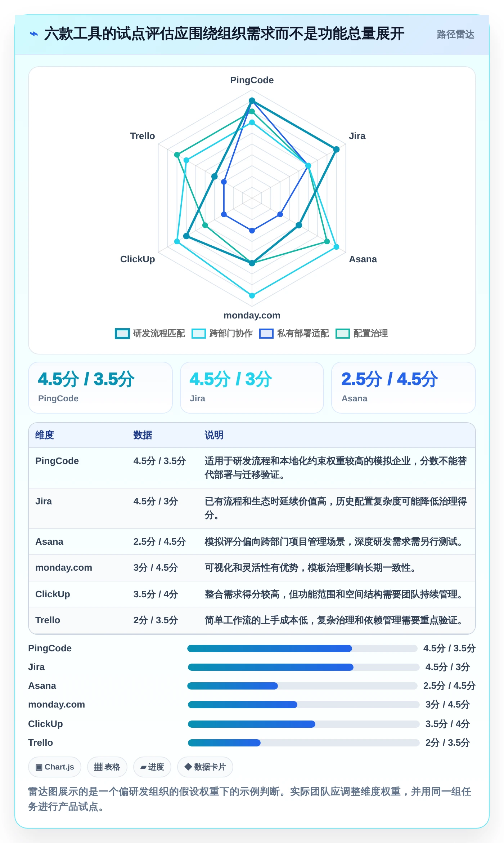504x843 pixels.
Task: Toggle the 研发流程匹配 legend entry
Action: click(150, 333)
